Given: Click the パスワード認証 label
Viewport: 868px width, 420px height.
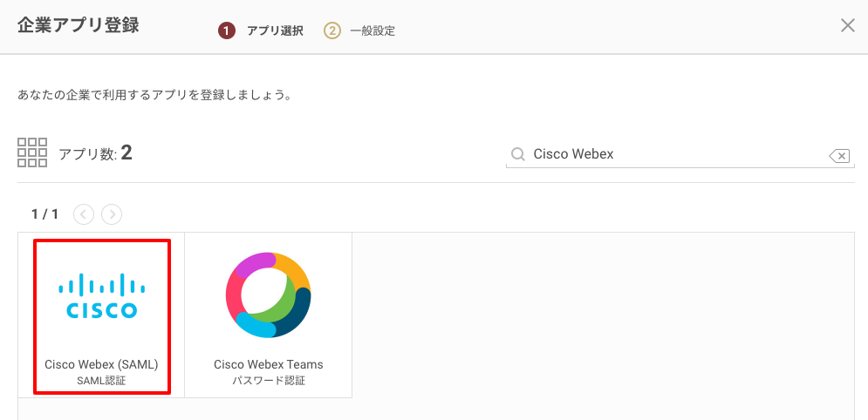Looking at the screenshot, I should pos(269,381).
